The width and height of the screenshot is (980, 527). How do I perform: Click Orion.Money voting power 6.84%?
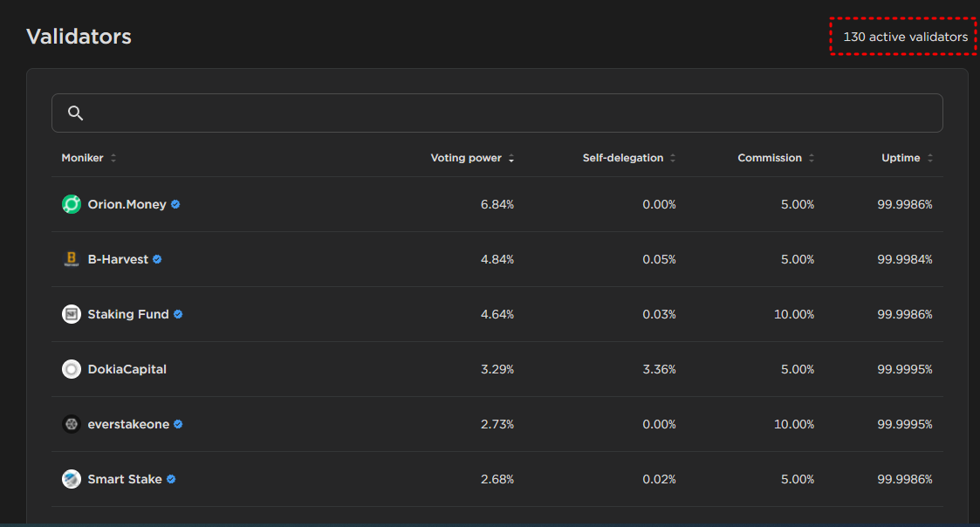(497, 204)
